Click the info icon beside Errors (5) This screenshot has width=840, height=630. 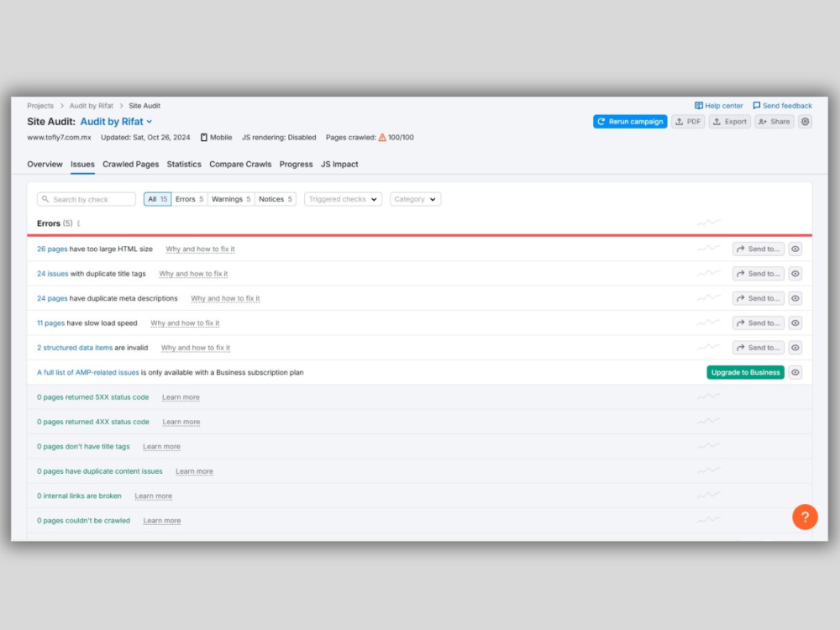(78, 223)
